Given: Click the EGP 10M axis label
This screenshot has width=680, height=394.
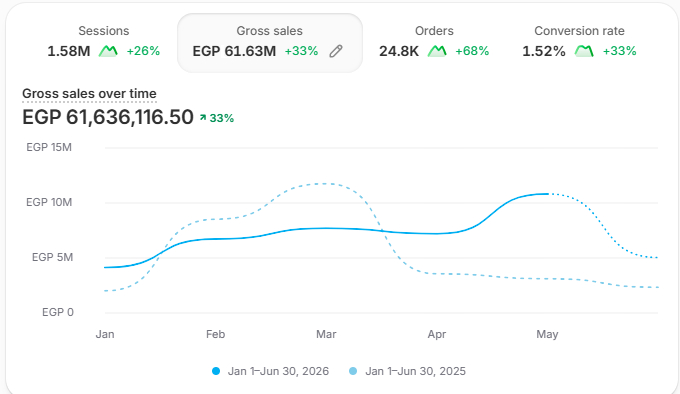Looking at the screenshot, I should (49, 202).
